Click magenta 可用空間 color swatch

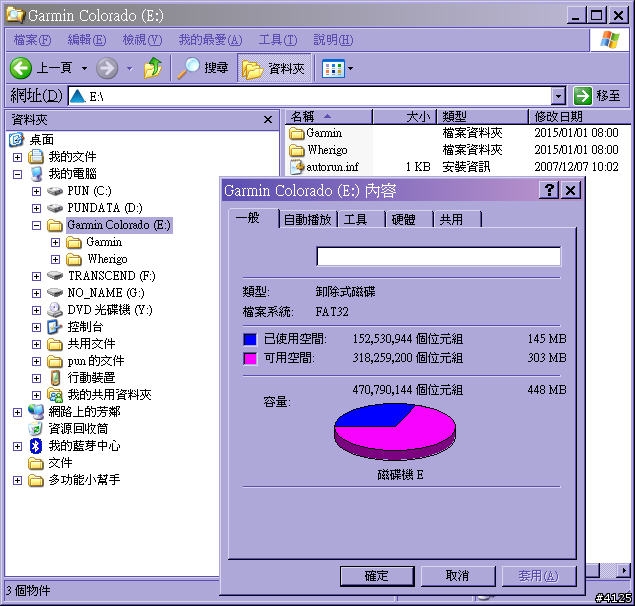(250, 358)
